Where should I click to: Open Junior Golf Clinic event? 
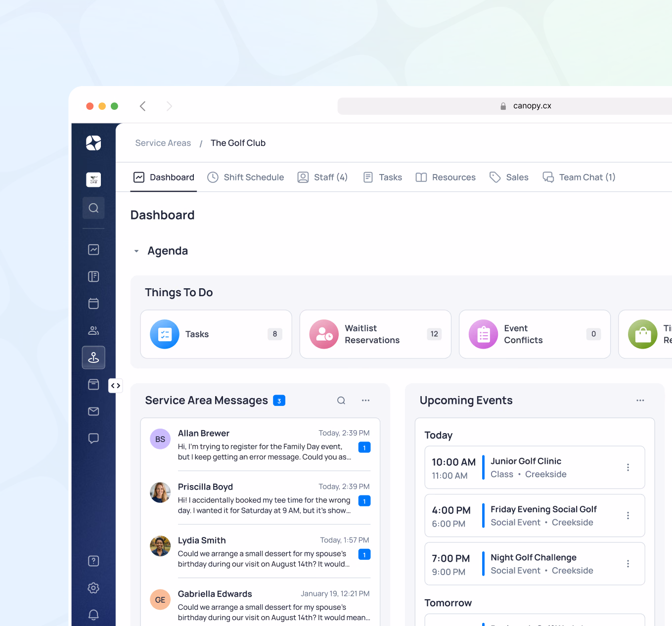pyautogui.click(x=535, y=467)
